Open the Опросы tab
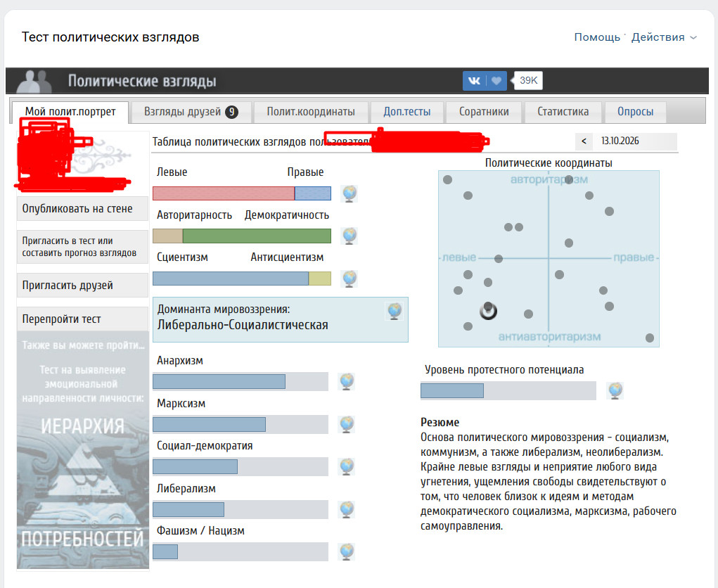This screenshot has height=588, width=718. click(635, 112)
